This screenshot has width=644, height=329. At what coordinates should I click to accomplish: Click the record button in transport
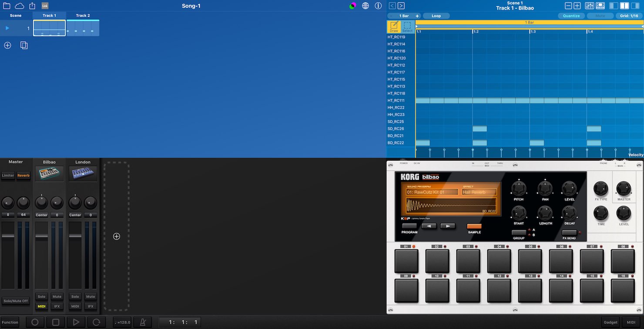[35, 322]
